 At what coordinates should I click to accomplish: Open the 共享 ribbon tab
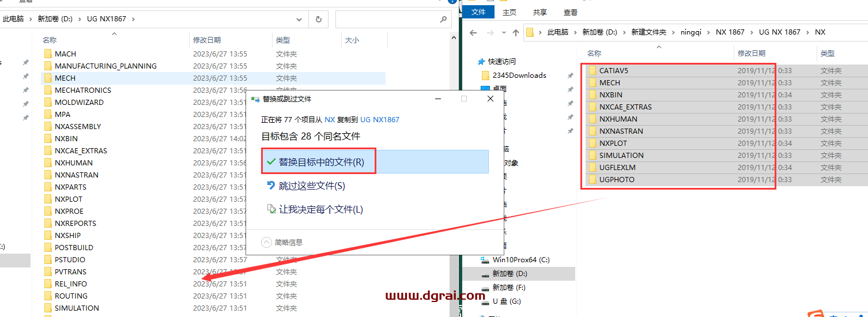coord(540,12)
